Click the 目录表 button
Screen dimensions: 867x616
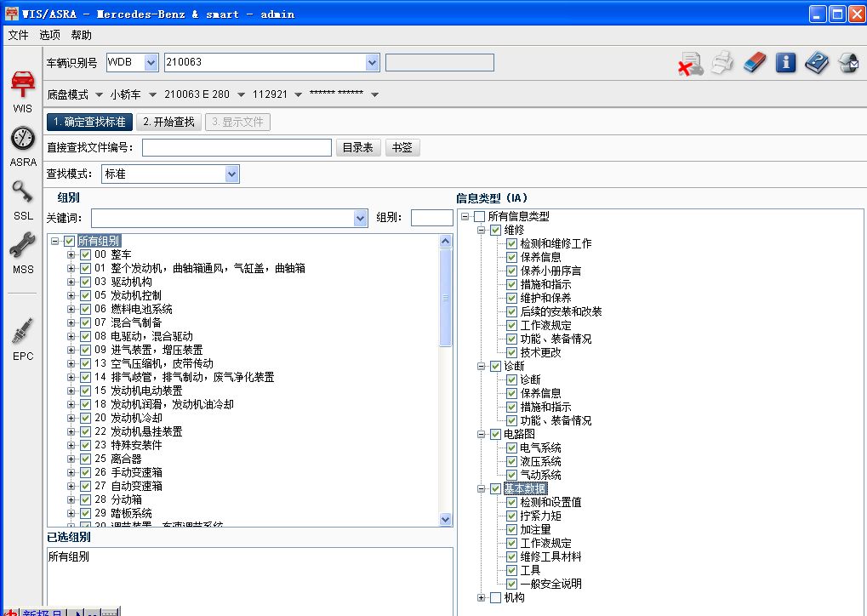coord(357,147)
